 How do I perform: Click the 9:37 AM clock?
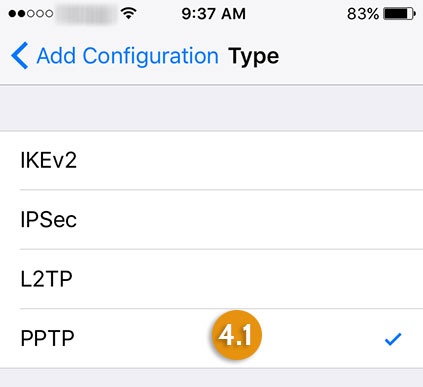(213, 14)
